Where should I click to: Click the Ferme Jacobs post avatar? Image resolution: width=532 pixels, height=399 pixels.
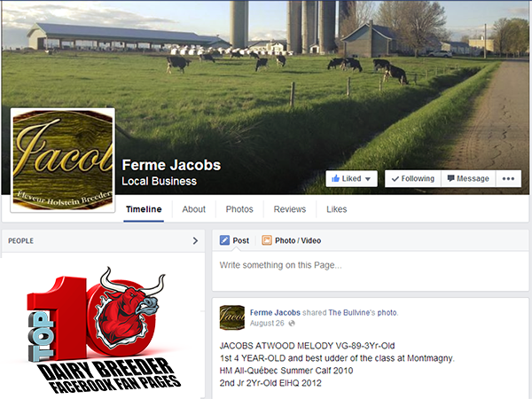pyautogui.click(x=232, y=317)
